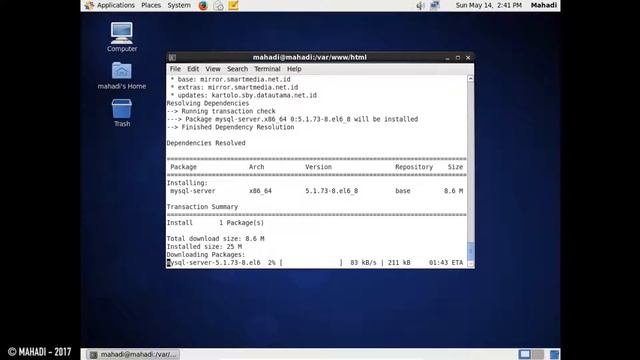Click 'Total download size: 8.6 M' text

[215, 239]
